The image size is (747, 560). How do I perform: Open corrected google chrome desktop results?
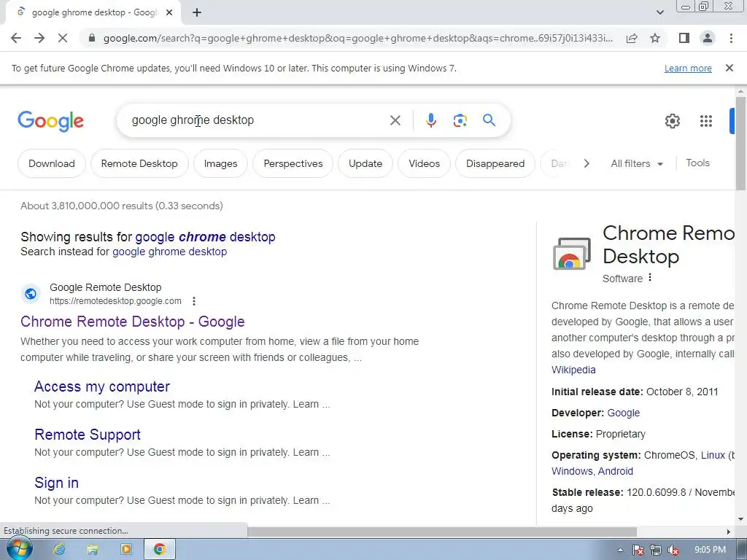pos(205,237)
